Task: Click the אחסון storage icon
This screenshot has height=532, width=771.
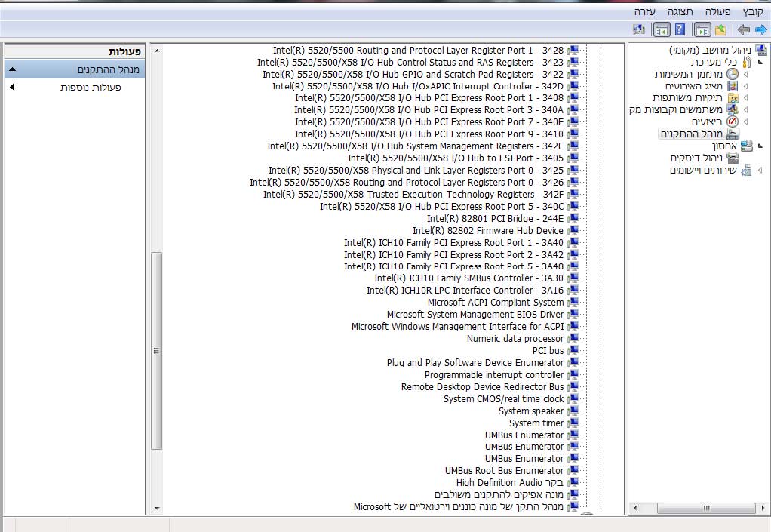Action: click(746, 146)
